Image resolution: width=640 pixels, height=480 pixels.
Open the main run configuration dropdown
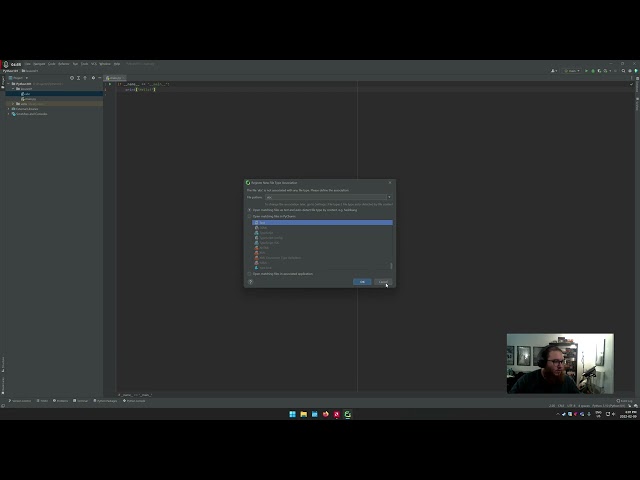point(572,71)
